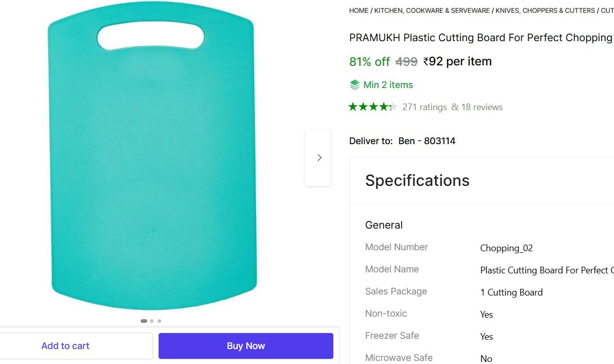Click the next image arrow chevron
The image size is (614, 364).
pyautogui.click(x=319, y=158)
